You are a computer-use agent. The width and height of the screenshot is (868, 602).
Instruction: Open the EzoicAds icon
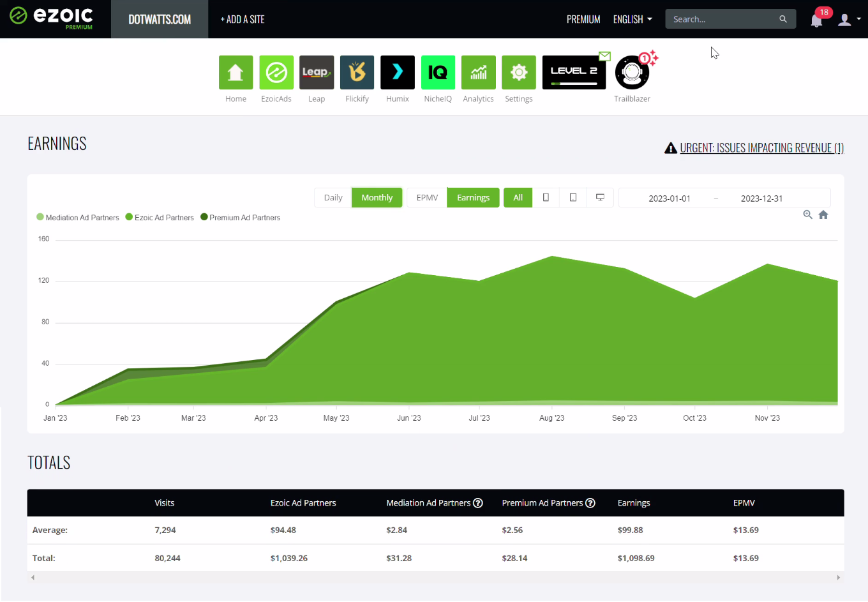(276, 72)
